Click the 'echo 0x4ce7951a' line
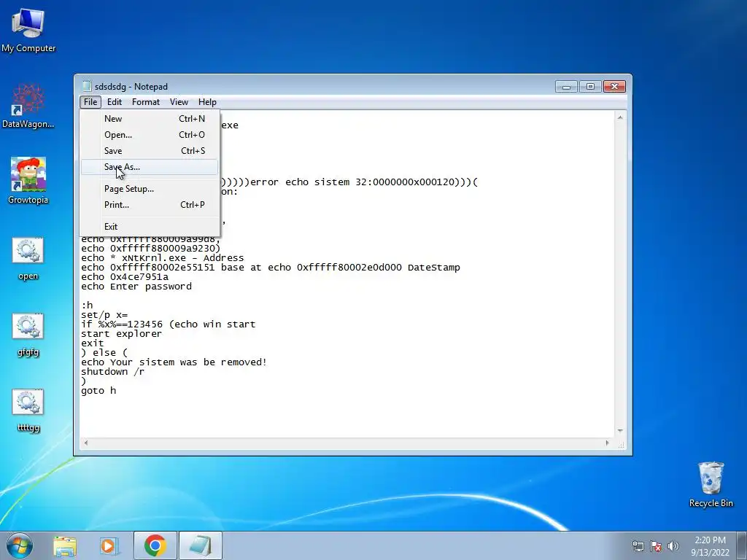The width and height of the screenshot is (747, 560). pos(125,277)
